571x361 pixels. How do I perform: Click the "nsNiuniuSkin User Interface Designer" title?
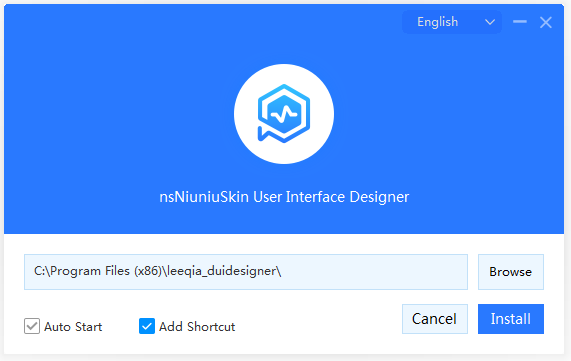(x=284, y=197)
